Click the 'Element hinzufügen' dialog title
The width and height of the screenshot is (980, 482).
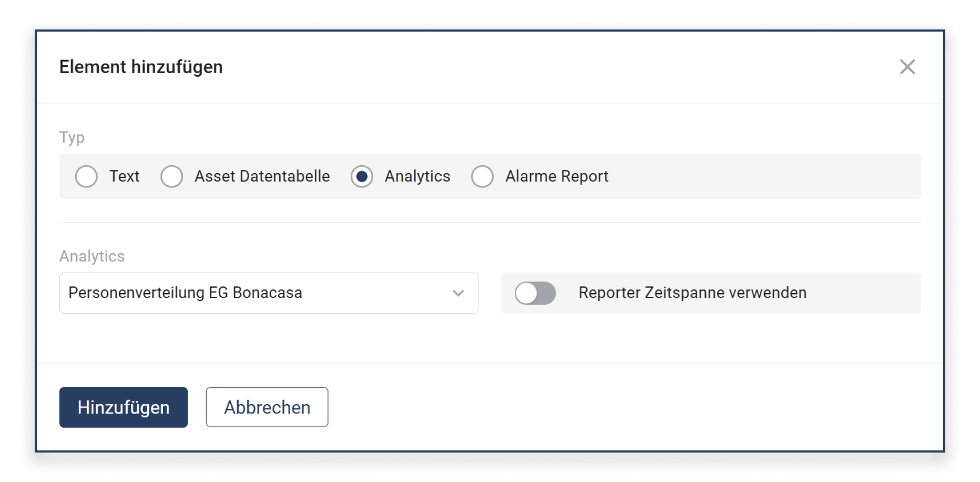(141, 67)
